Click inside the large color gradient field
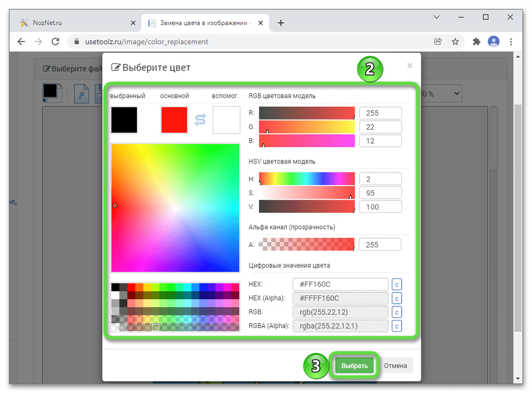Viewport: 532px width, 393px height. pos(175,208)
